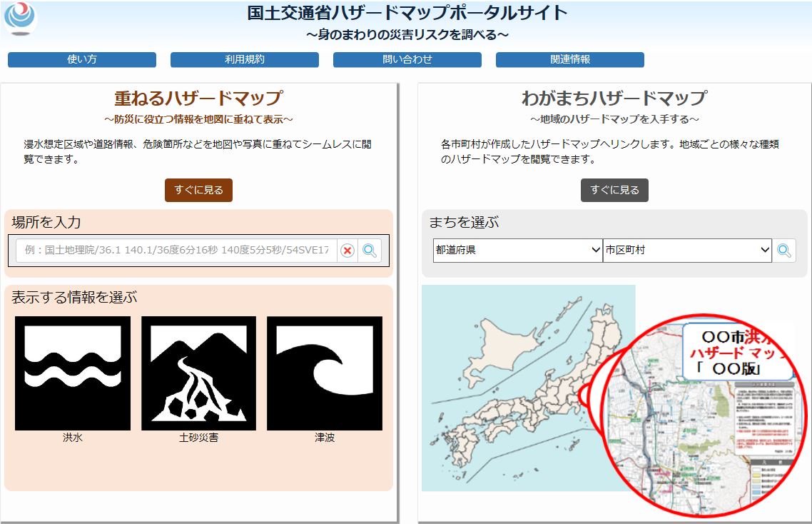This screenshot has height=524, width=812.
Task: Open the 使い方 menu item
Action: pos(82,60)
